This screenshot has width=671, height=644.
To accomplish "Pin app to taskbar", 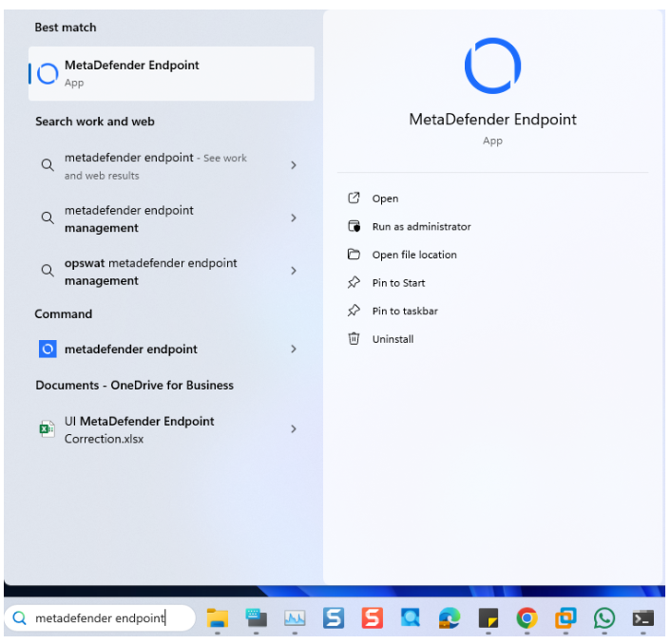I will [x=404, y=311].
